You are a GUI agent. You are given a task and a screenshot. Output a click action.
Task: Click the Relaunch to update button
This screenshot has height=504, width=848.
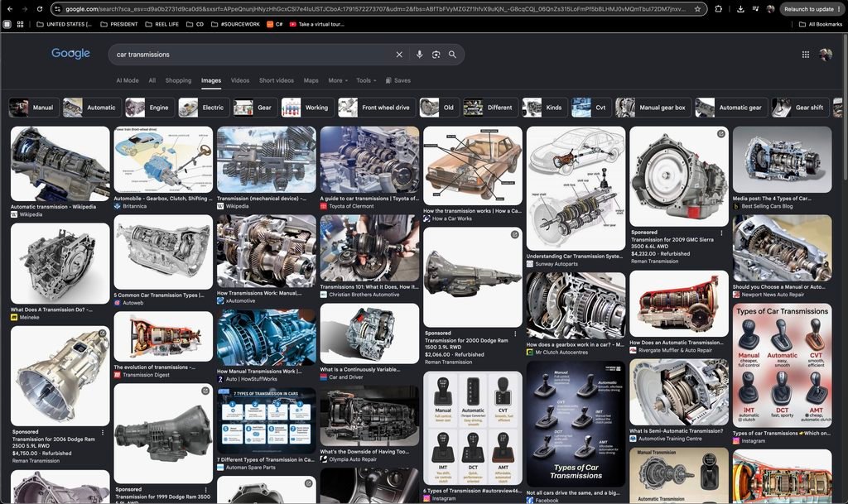pos(812,9)
